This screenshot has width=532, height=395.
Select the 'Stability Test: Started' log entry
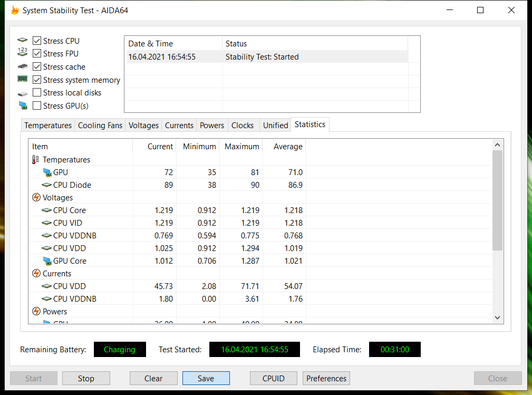[262, 56]
